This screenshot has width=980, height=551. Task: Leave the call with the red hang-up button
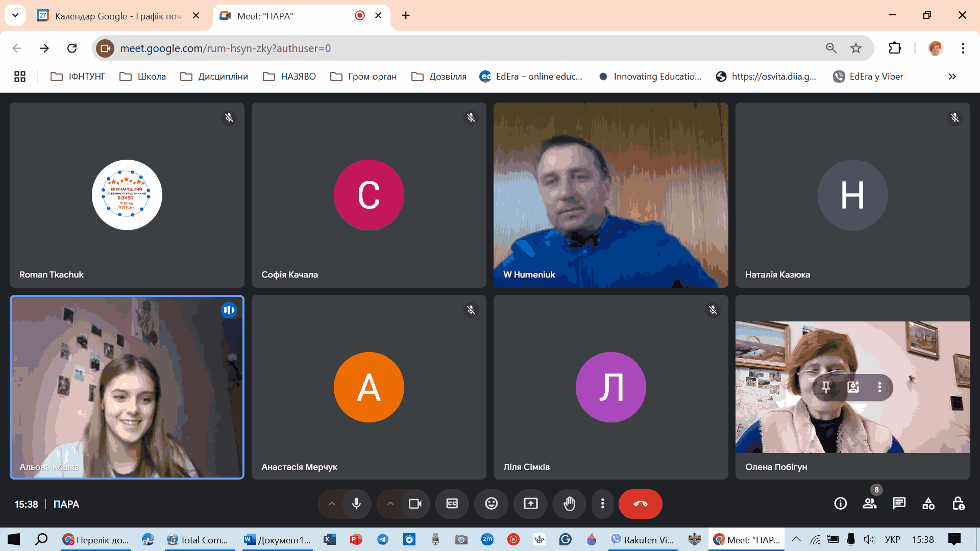click(x=640, y=504)
